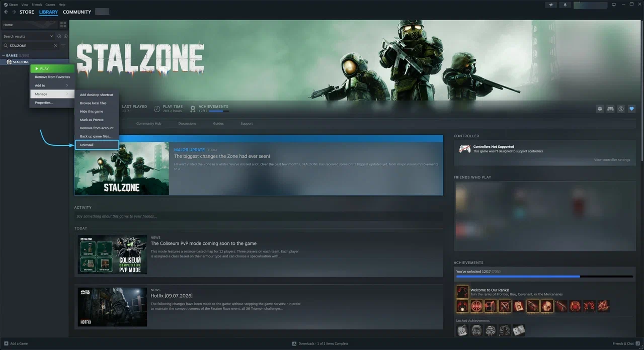Open collections grid view icon
This screenshot has width=644, height=350.
[x=63, y=24]
